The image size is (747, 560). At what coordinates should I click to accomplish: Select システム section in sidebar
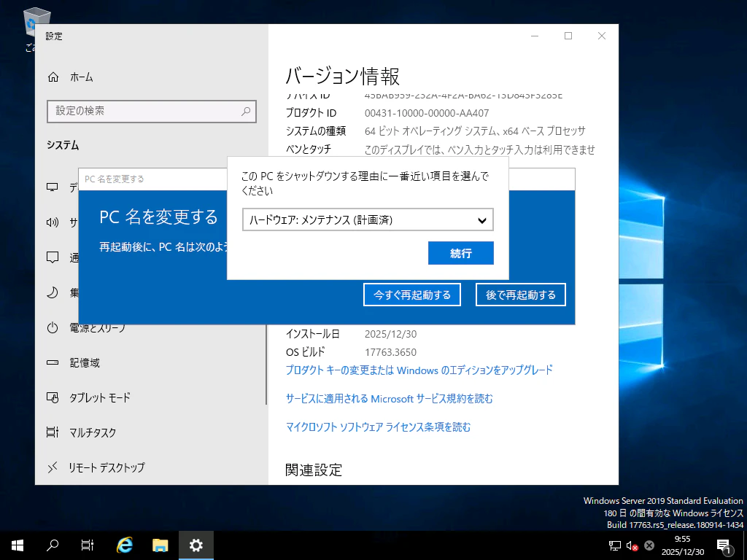click(63, 145)
